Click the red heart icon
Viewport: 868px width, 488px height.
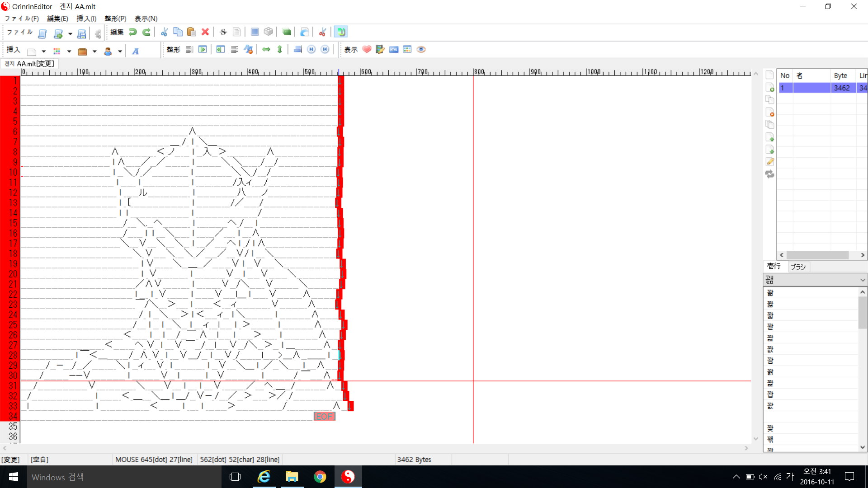click(x=367, y=50)
